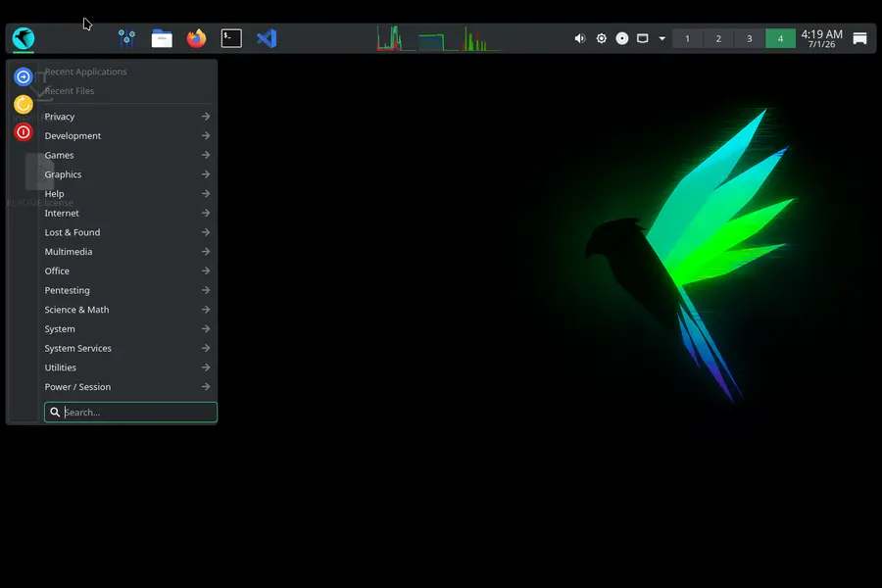Expand the Pentesting submenu arrow
Viewport: 882px width, 588px height.
click(x=206, y=290)
